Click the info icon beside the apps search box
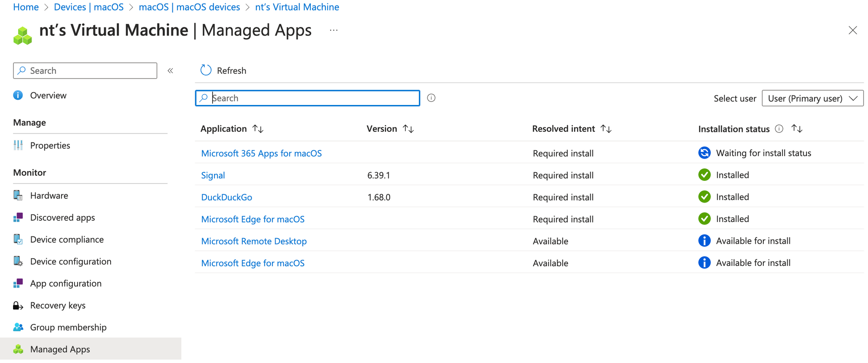The width and height of the screenshot is (868, 363). click(x=431, y=98)
